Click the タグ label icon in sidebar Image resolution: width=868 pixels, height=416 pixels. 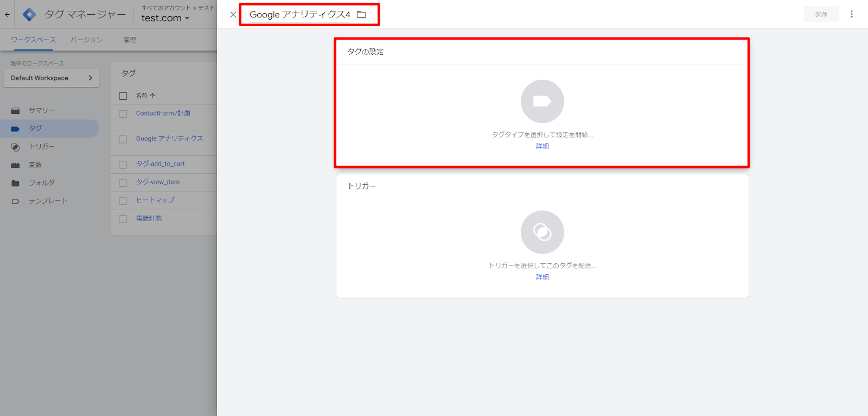(15, 129)
